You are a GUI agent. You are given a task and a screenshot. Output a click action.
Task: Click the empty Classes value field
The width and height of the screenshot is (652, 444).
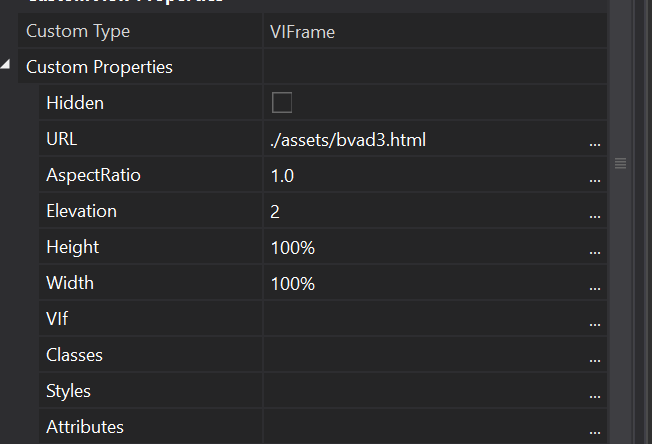tap(420, 355)
